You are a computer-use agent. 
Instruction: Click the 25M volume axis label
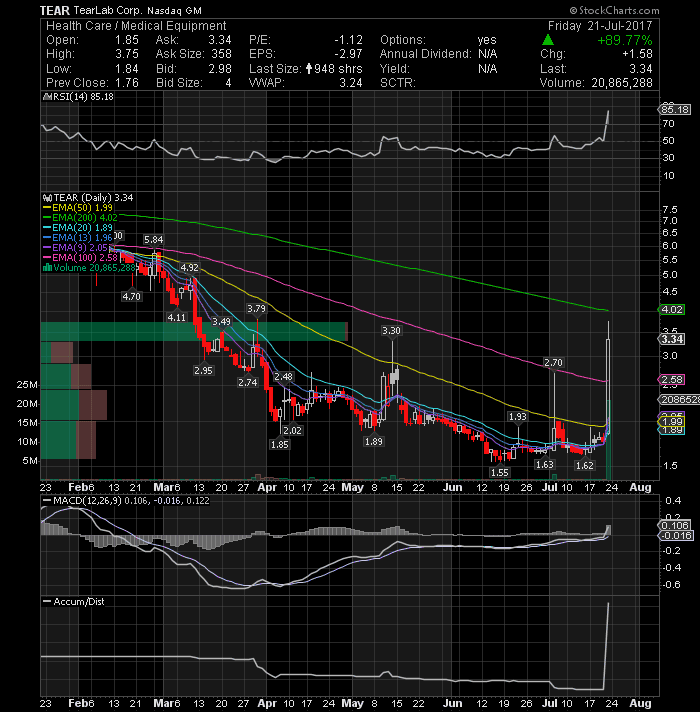(27, 385)
